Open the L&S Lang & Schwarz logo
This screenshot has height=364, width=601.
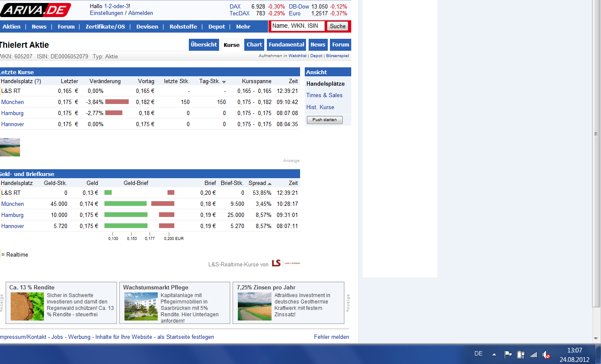click(x=286, y=263)
